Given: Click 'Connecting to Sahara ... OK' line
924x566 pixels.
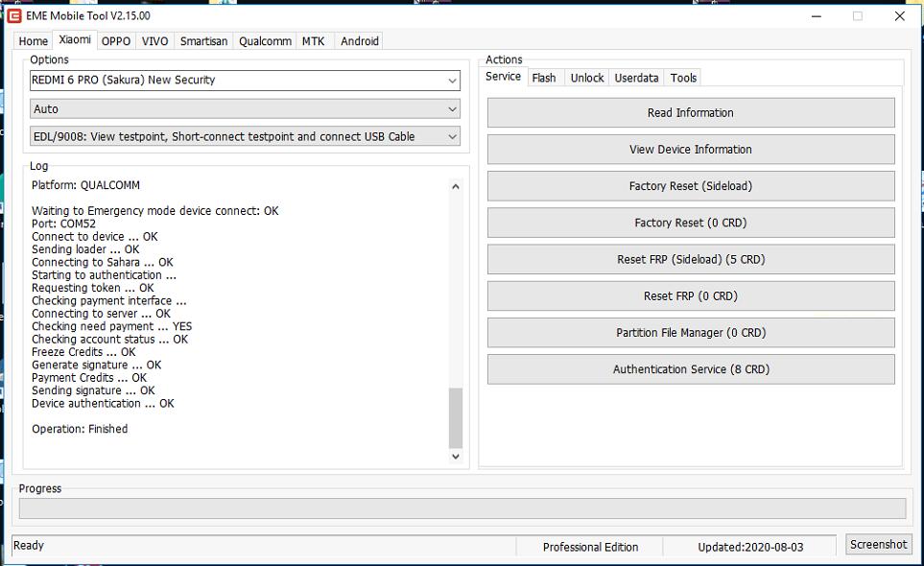Looking at the screenshot, I should [103, 262].
